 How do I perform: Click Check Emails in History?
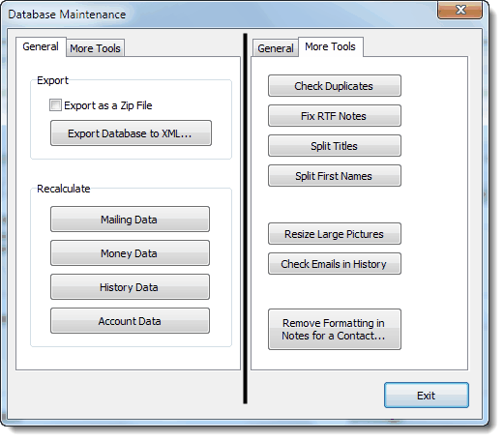click(x=335, y=264)
